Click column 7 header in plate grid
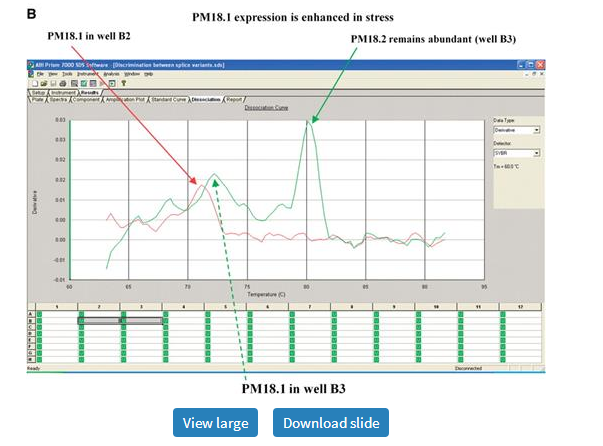Screen dimensions: 603x446 (x=310, y=306)
